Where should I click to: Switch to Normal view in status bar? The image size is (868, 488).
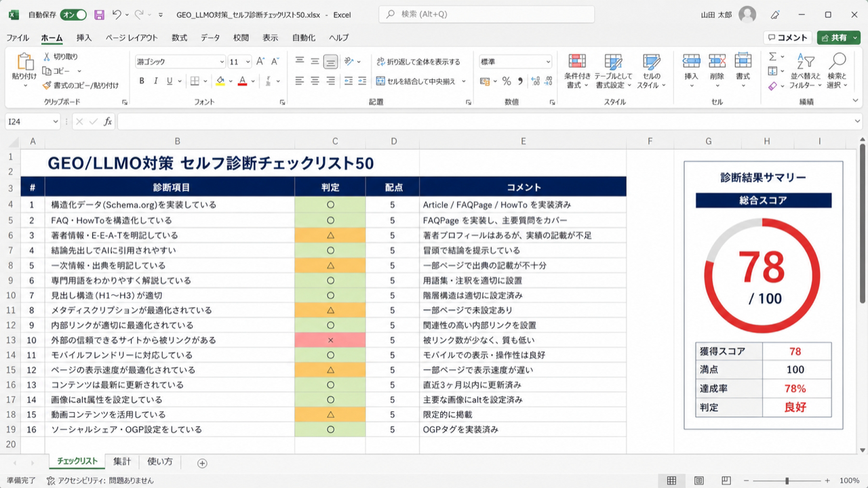(x=671, y=481)
